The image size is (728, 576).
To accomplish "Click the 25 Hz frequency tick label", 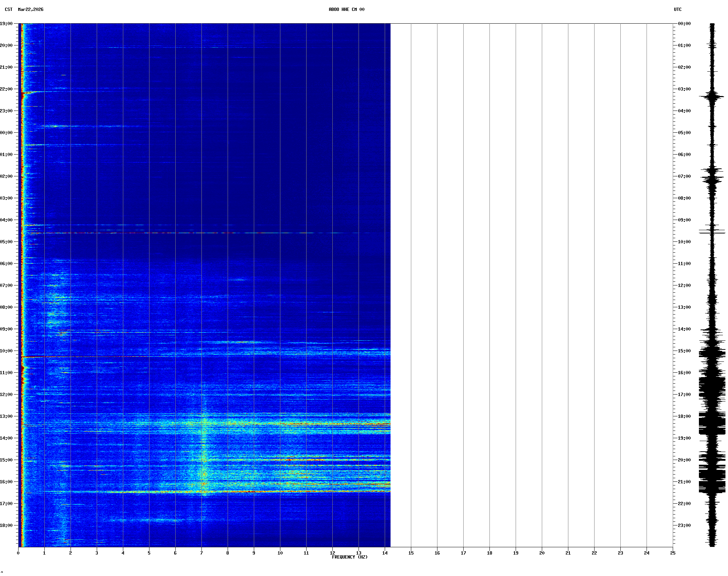I will (x=673, y=553).
